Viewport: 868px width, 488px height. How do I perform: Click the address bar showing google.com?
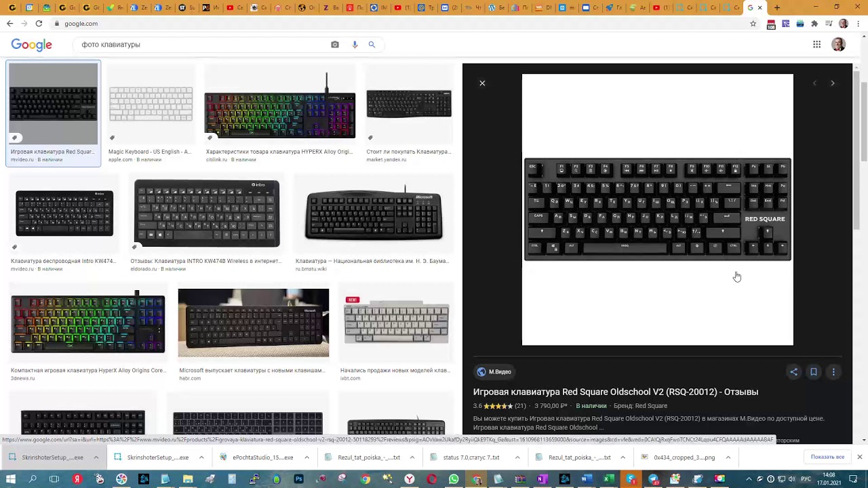(400, 24)
